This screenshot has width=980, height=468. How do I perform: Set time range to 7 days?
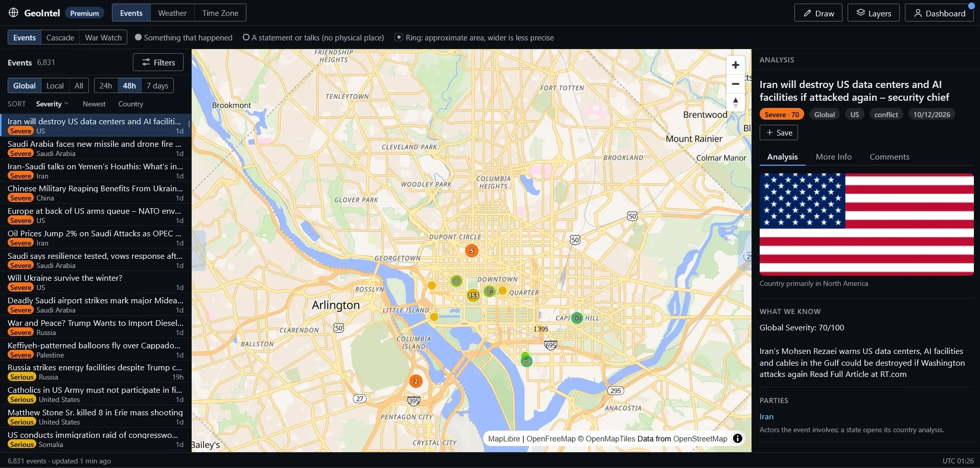pyautogui.click(x=157, y=85)
